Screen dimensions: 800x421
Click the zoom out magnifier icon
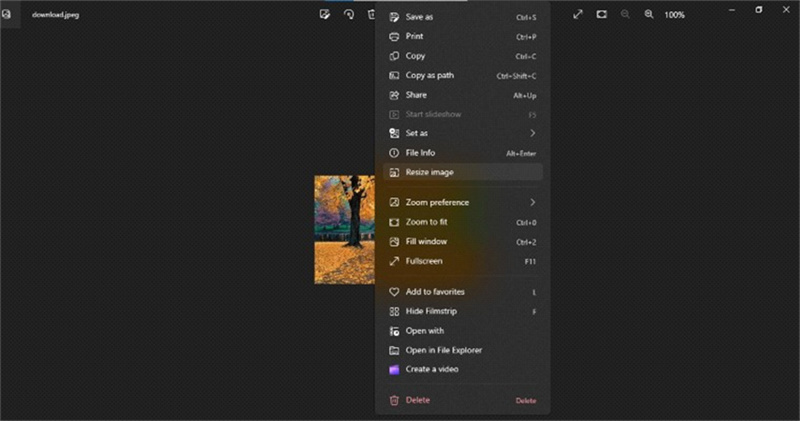pos(625,14)
